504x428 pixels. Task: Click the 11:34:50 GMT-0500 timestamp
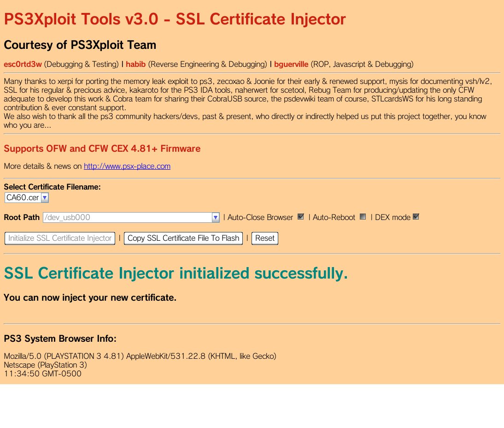[42, 374]
